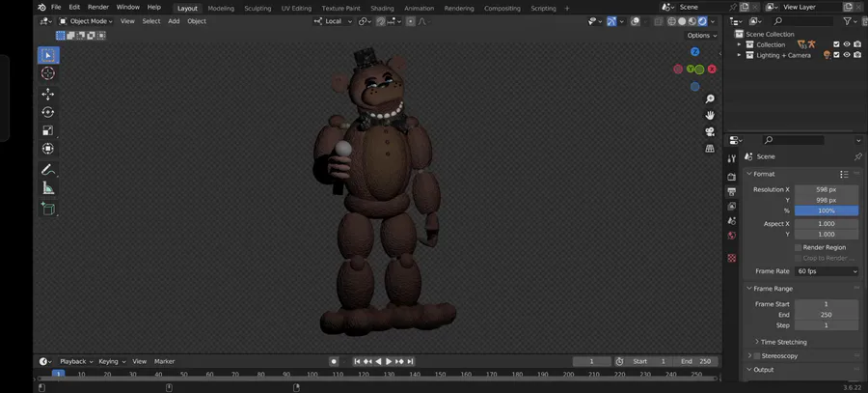Open the timeline Playback popover
The height and width of the screenshot is (393, 868).
click(x=76, y=361)
